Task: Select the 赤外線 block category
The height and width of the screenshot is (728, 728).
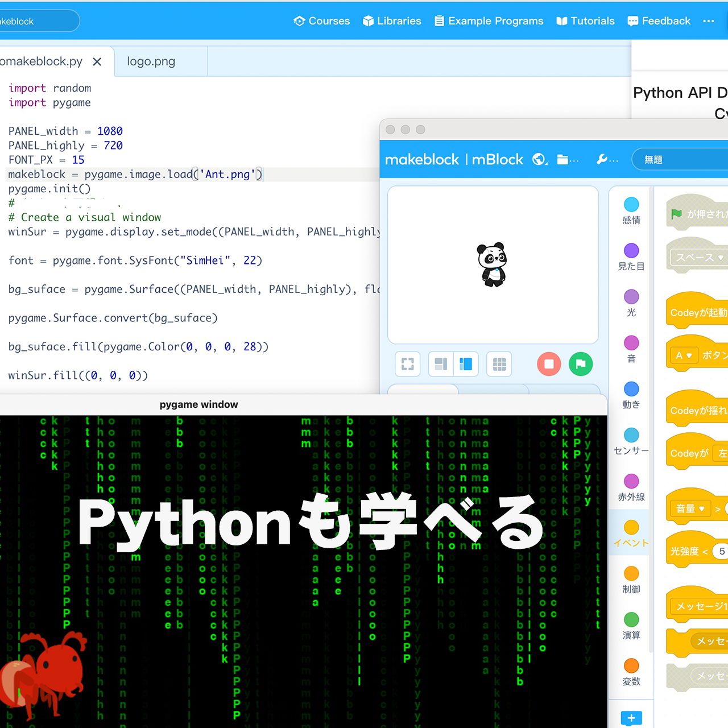Action: tap(631, 487)
